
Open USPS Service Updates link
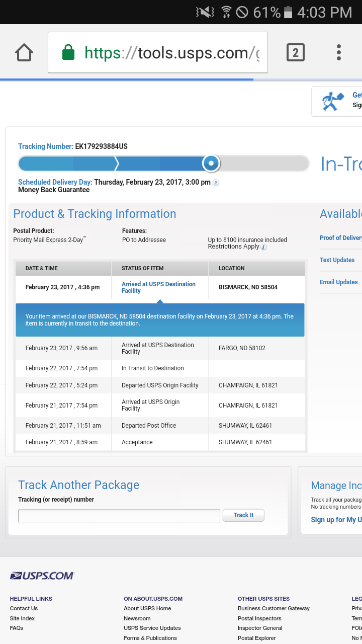coord(152,628)
